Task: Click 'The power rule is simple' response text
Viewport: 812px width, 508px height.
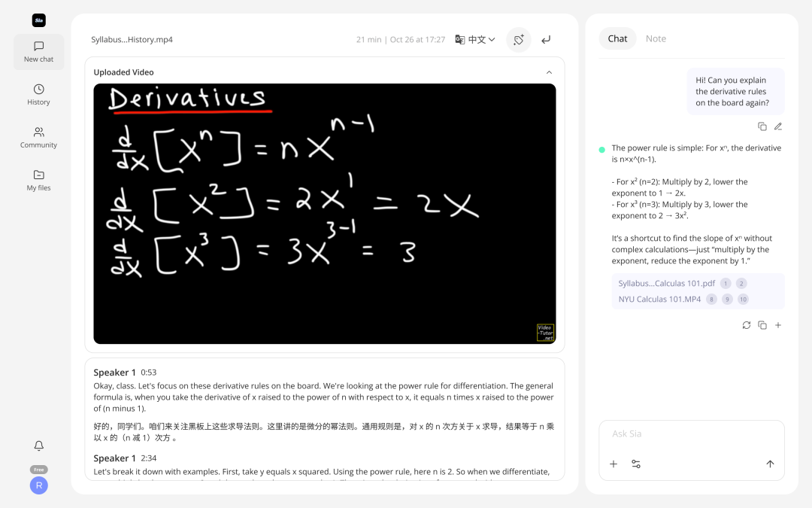Action: [x=696, y=154]
